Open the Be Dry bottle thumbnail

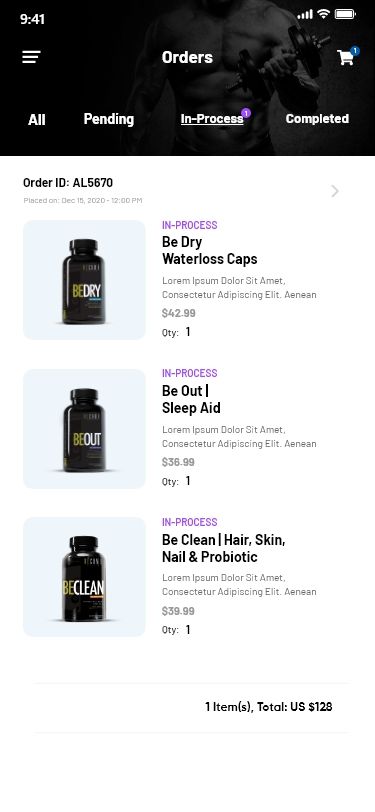84,280
